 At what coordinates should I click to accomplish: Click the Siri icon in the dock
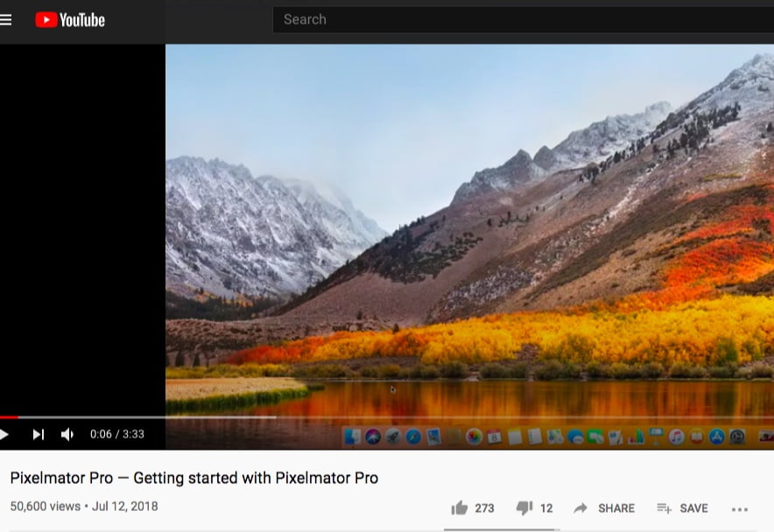pos(372,436)
